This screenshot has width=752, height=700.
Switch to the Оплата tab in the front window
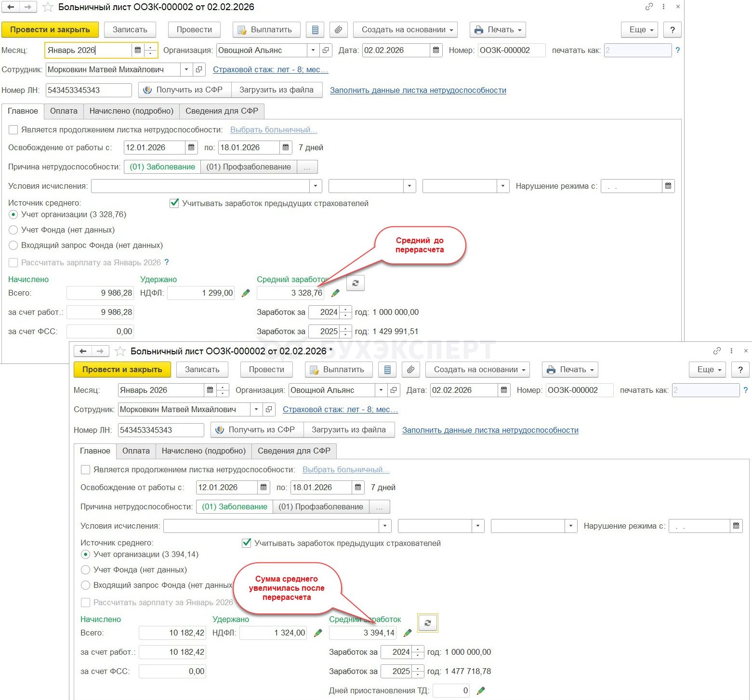tap(136, 451)
